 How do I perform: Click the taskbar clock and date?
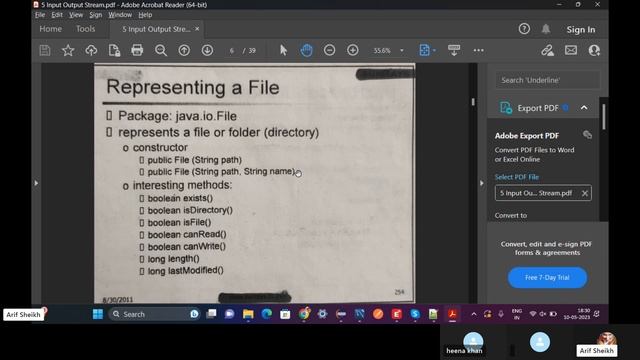coord(576,314)
